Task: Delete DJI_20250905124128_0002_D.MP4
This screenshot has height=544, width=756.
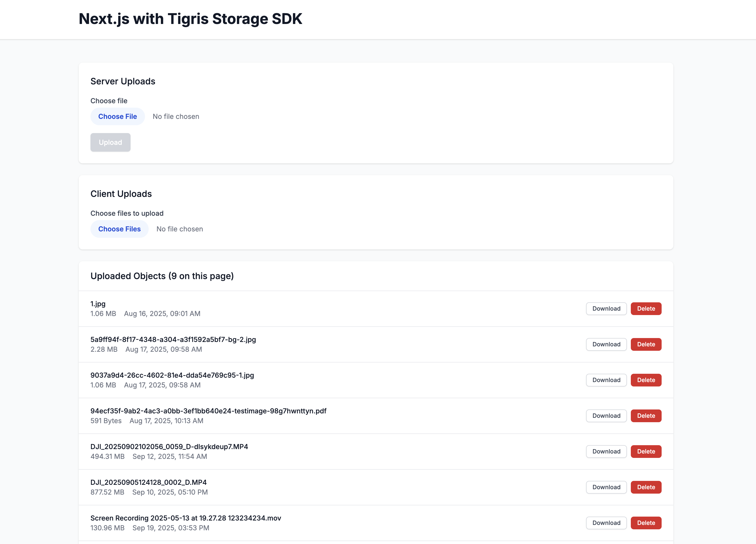Action: pyautogui.click(x=646, y=487)
